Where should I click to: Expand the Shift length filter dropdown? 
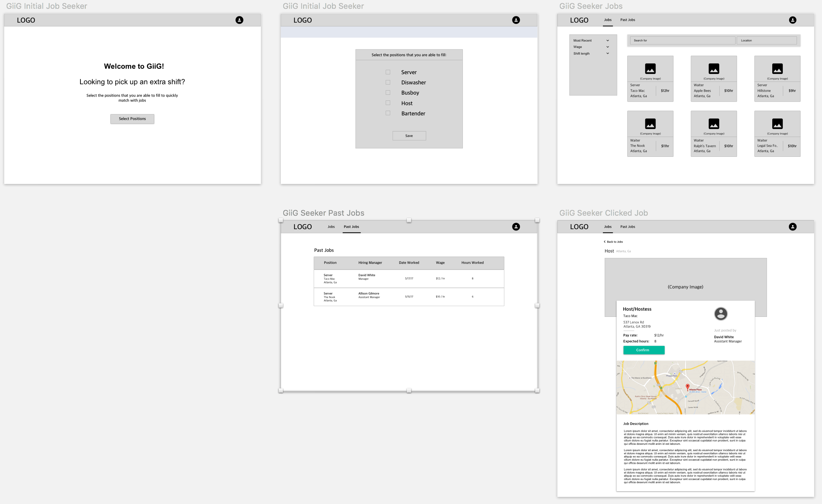pos(608,54)
